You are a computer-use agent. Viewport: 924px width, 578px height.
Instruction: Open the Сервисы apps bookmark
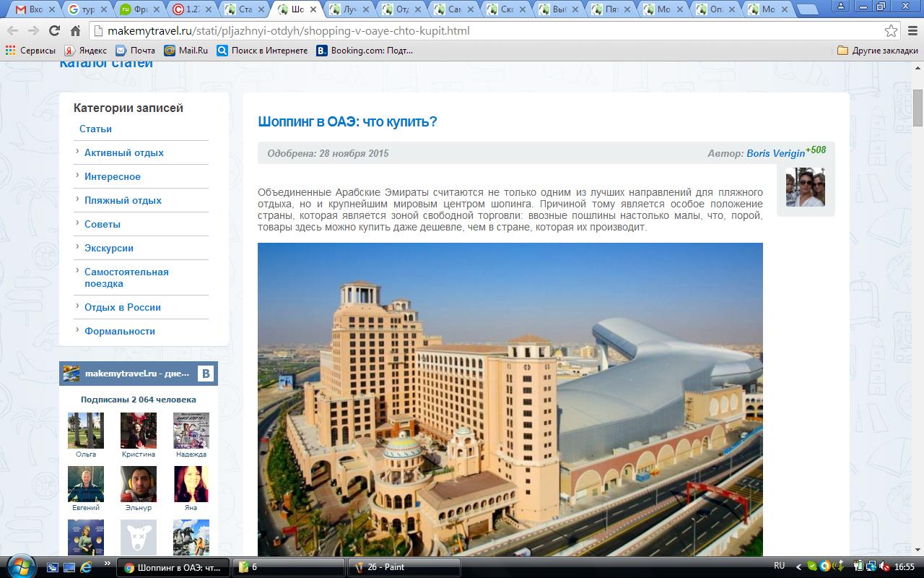[x=30, y=51]
